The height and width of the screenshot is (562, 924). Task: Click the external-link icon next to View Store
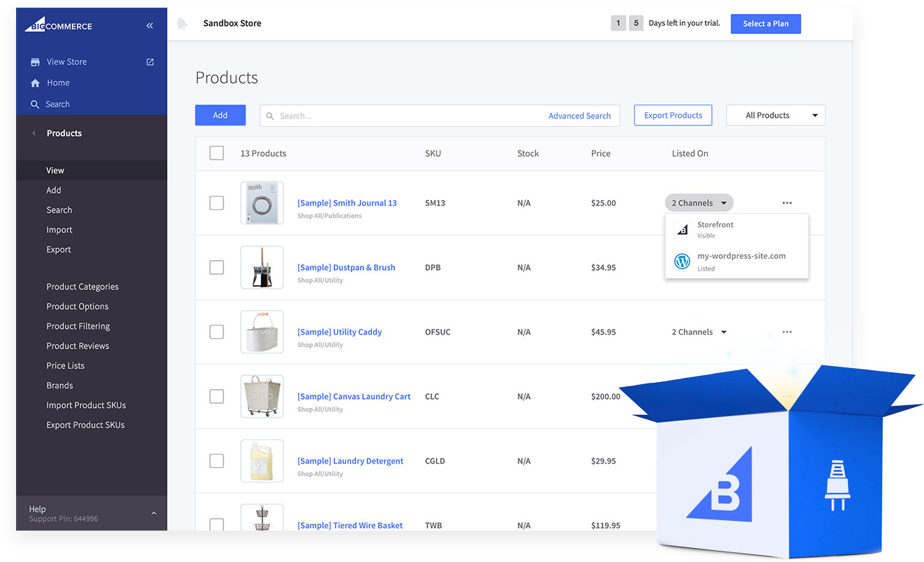(149, 61)
